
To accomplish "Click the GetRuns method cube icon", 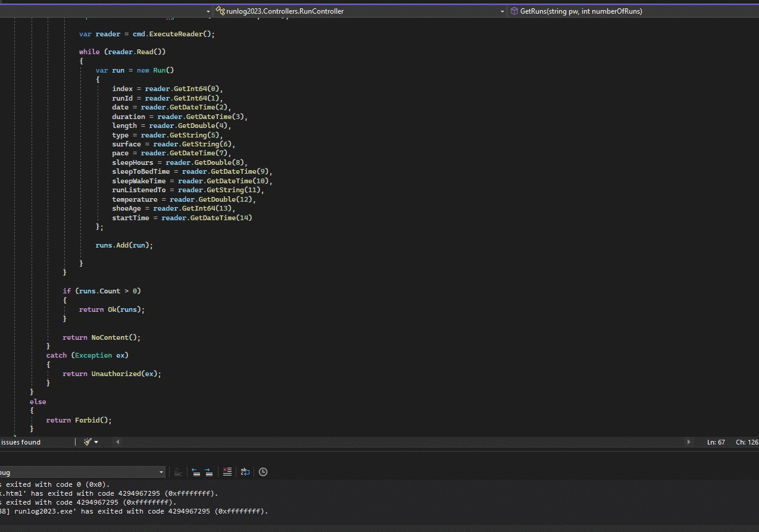I will coord(514,11).
